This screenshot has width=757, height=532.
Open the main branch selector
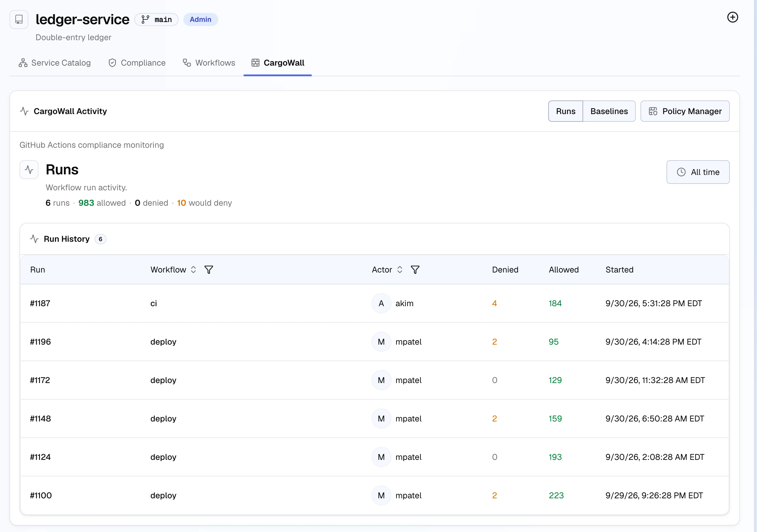pos(156,20)
